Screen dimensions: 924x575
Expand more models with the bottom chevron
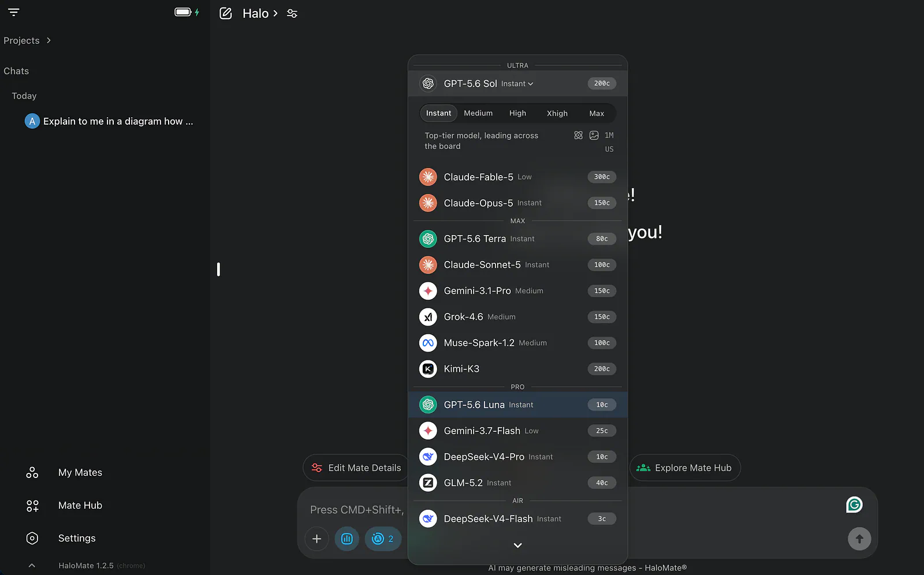click(518, 546)
